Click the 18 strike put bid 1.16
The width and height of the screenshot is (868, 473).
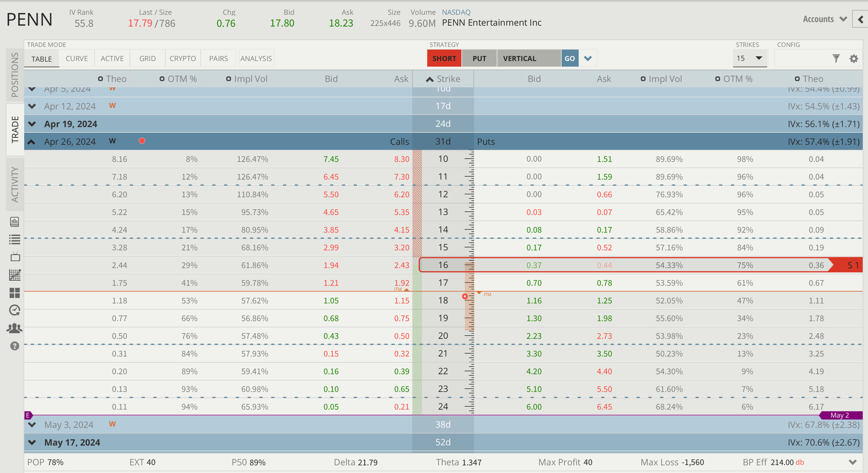[x=534, y=300]
